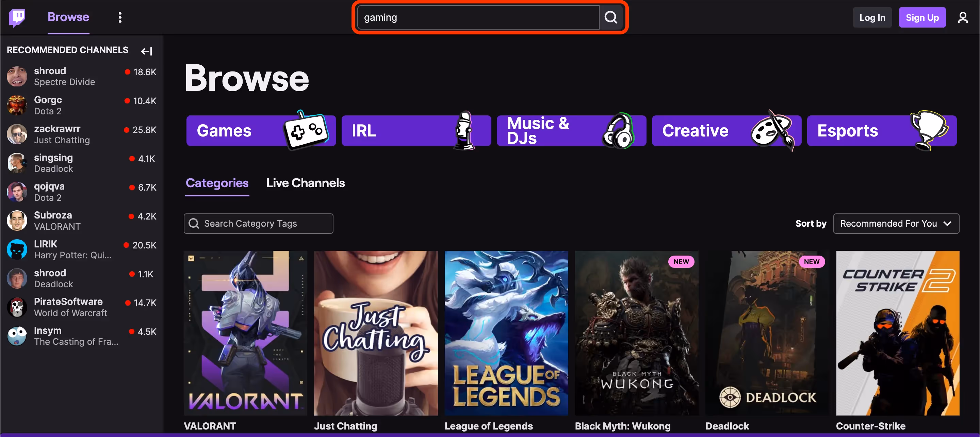
Task: Click the Log In button
Action: (x=872, y=17)
